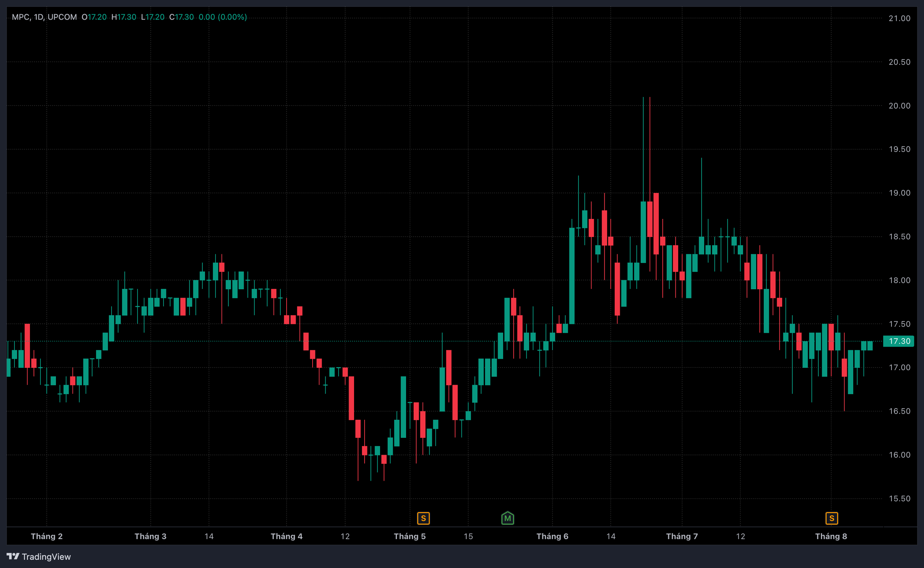The width and height of the screenshot is (924, 568).
Task: Click the low value L17.20
Action: [x=153, y=17]
